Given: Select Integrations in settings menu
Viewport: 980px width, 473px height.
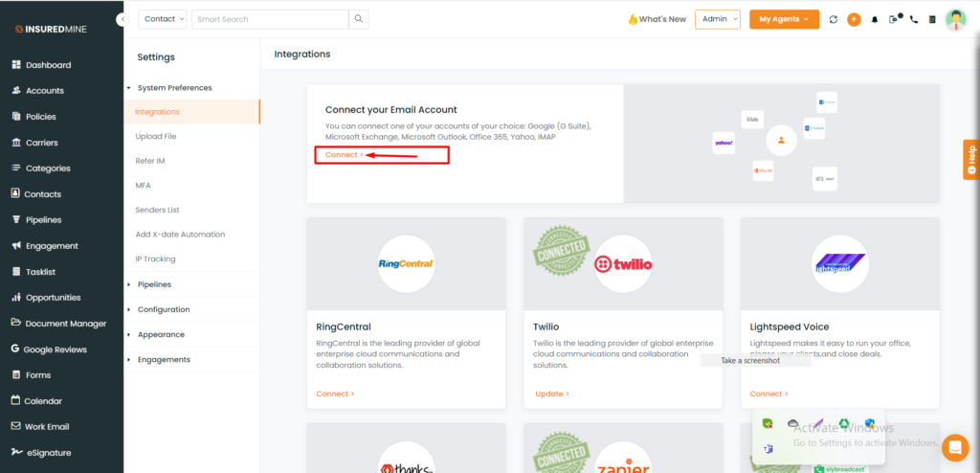Looking at the screenshot, I should coord(191,112).
